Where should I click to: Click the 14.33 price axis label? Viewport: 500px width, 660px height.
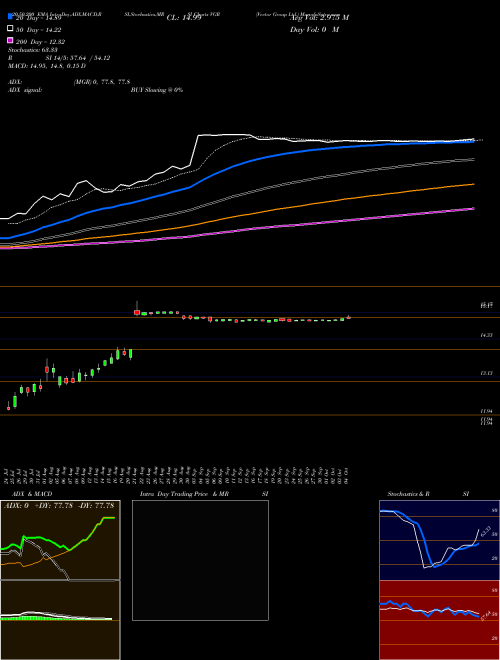(486, 335)
